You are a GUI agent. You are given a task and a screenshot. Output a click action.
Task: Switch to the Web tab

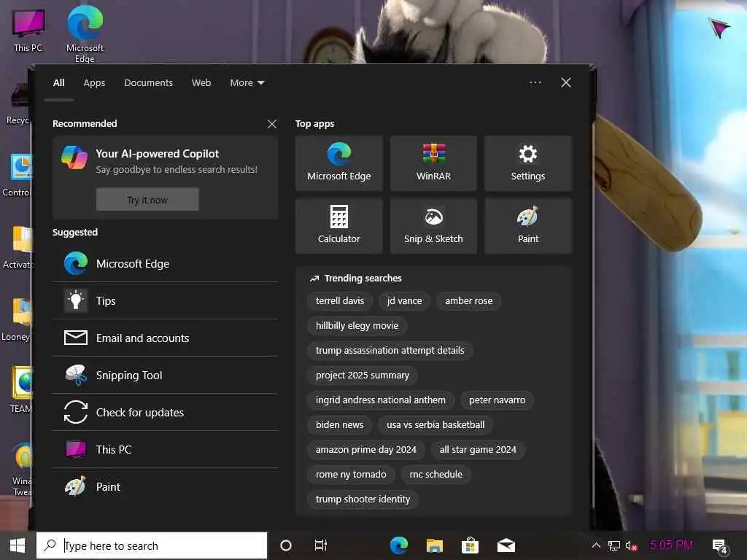click(201, 83)
